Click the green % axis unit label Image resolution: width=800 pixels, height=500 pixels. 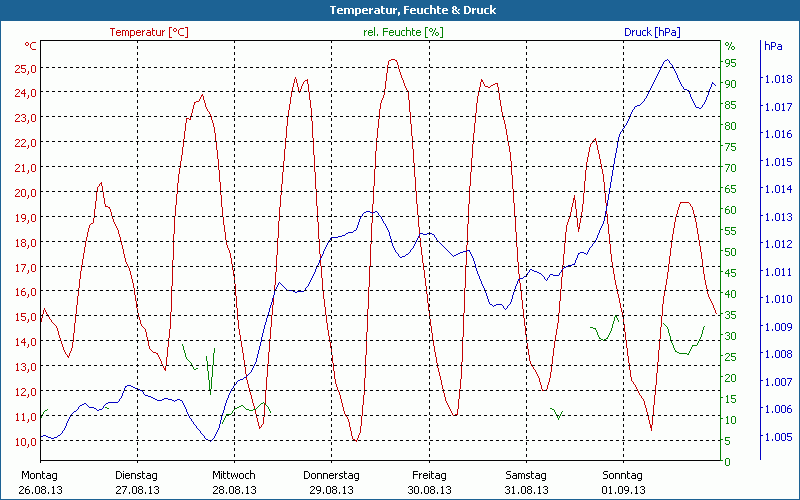pyautogui.click(x=730, y=46)
